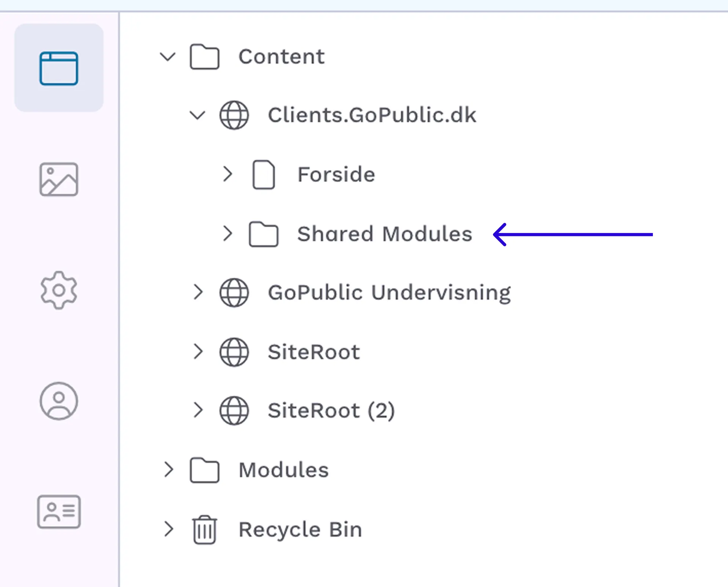
Task: Expand the Recycle Bin node
Action: pos(168,529)
